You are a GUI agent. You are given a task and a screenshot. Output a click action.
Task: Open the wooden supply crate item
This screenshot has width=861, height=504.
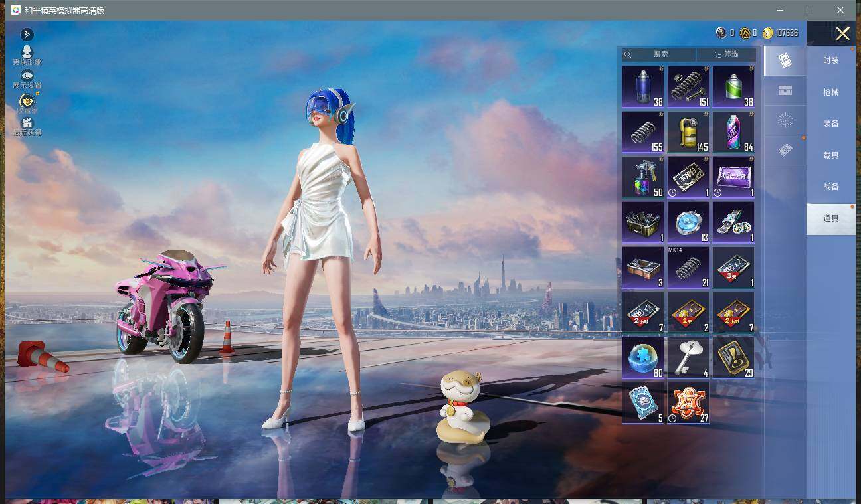(x=643, y=267)
